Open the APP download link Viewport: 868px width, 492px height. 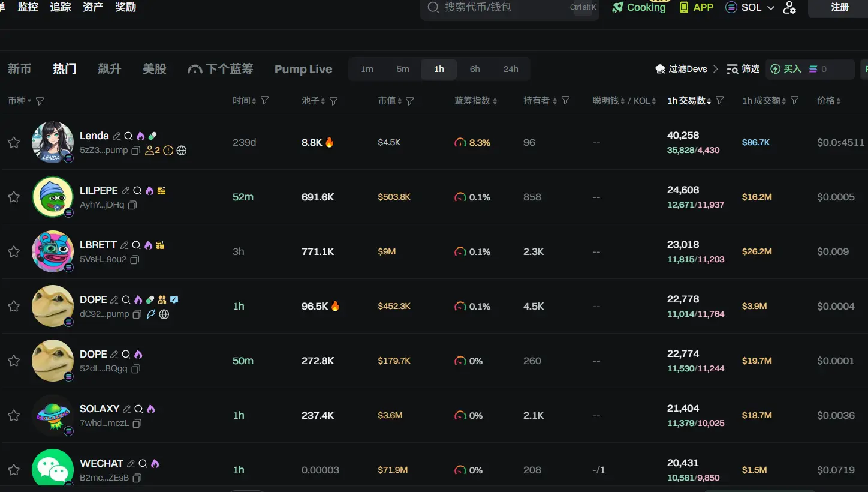pos(696,7)
